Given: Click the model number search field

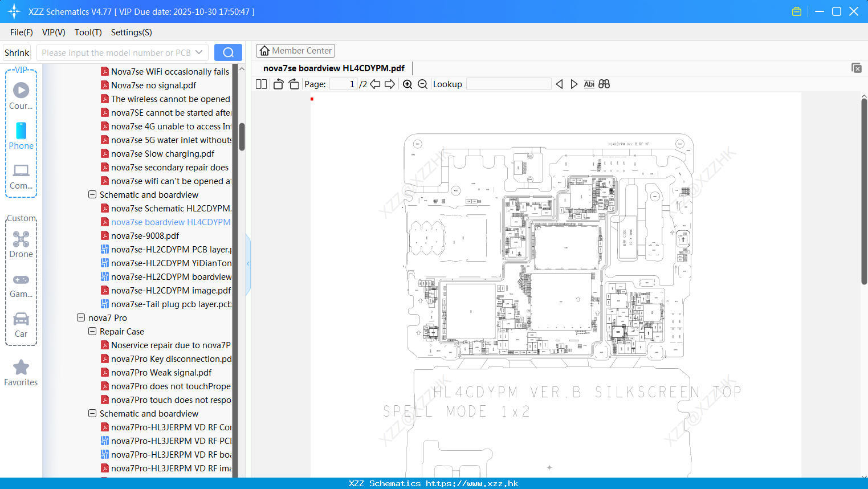Looking at the screenshot, I should tap(116, 52).
